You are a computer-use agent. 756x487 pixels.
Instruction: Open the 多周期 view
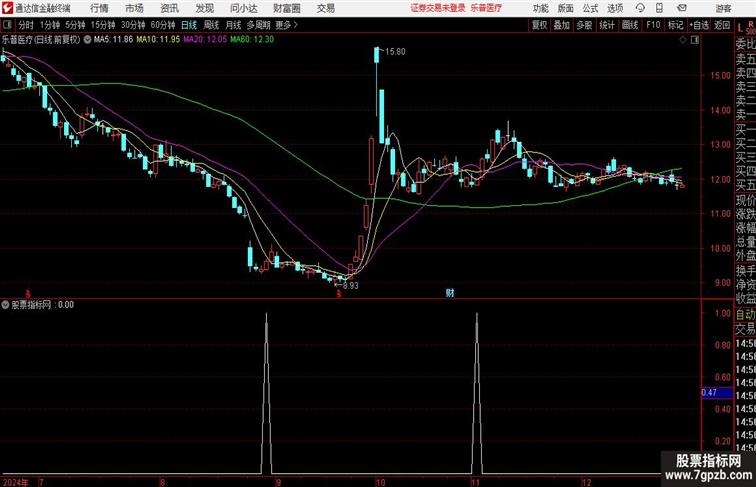258,25
